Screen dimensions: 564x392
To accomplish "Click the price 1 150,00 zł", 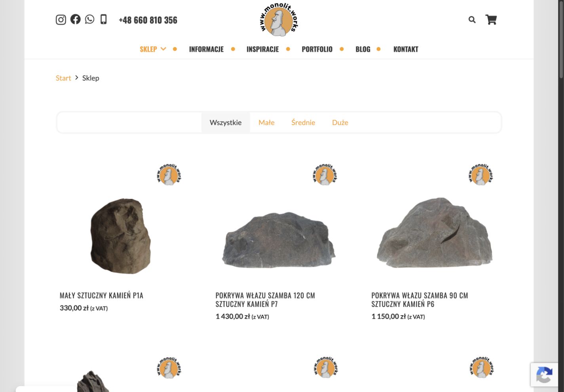I will (x=389, y=316).
